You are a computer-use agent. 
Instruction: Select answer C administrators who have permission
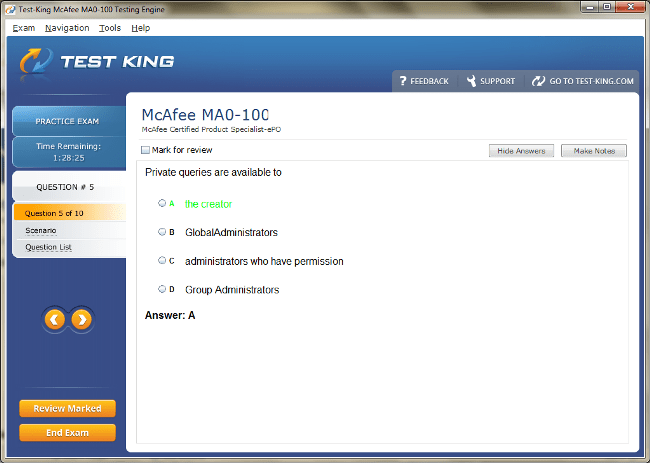point(162,260)
